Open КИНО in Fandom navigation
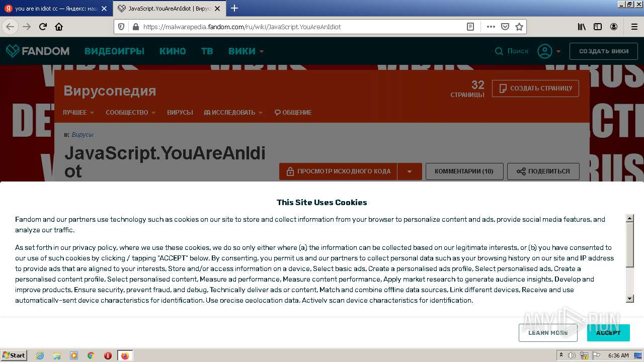Image resolution: width=644 pixels, height=362 pixels. [x=173, y=51]
